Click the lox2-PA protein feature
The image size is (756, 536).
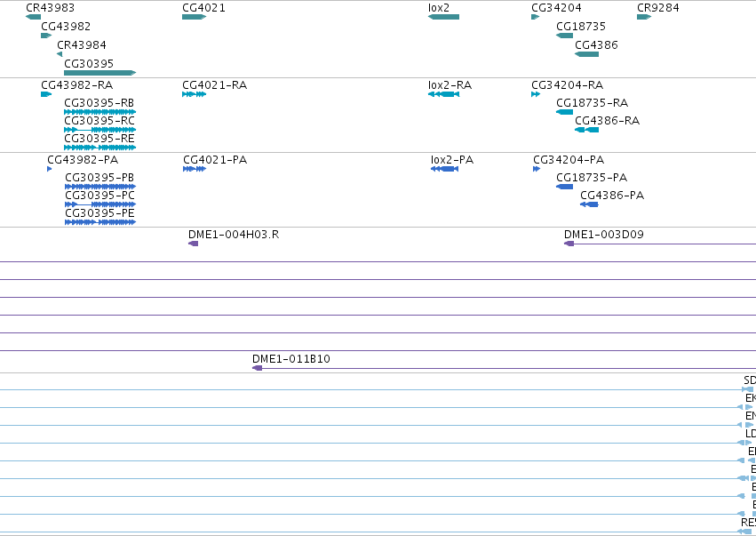coord(444,169)
